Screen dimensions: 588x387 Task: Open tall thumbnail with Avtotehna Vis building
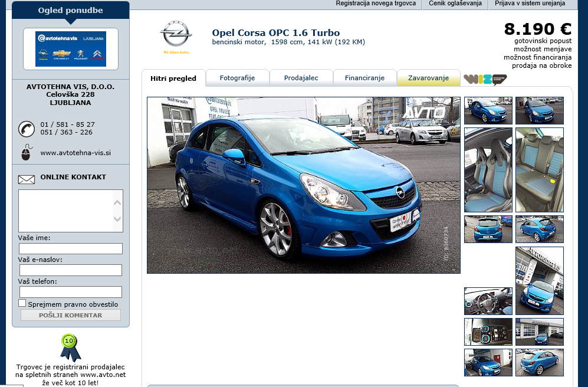[x=539, y=281]
